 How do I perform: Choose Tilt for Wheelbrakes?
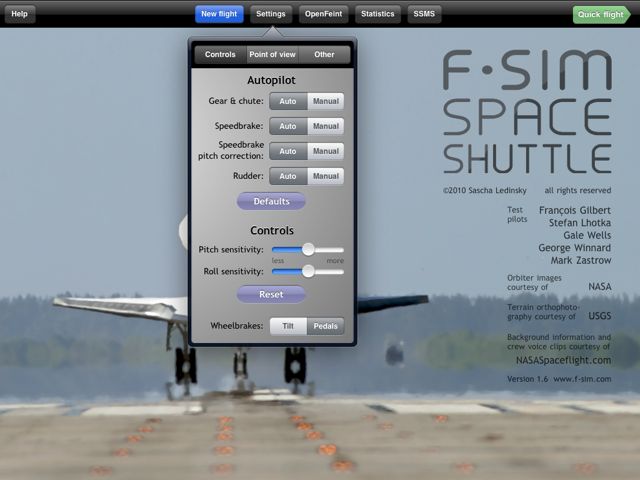click(288, 326)
